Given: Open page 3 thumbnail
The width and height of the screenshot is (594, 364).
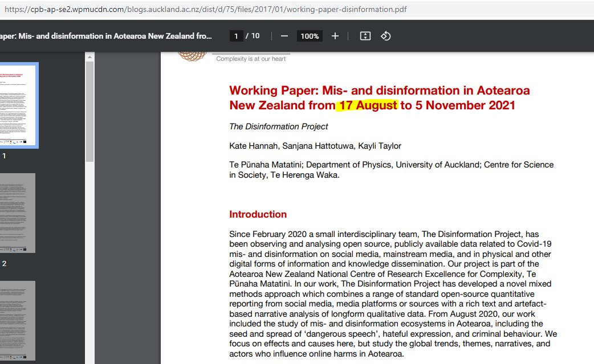Looking at the screenshot, I should (18, 321).
